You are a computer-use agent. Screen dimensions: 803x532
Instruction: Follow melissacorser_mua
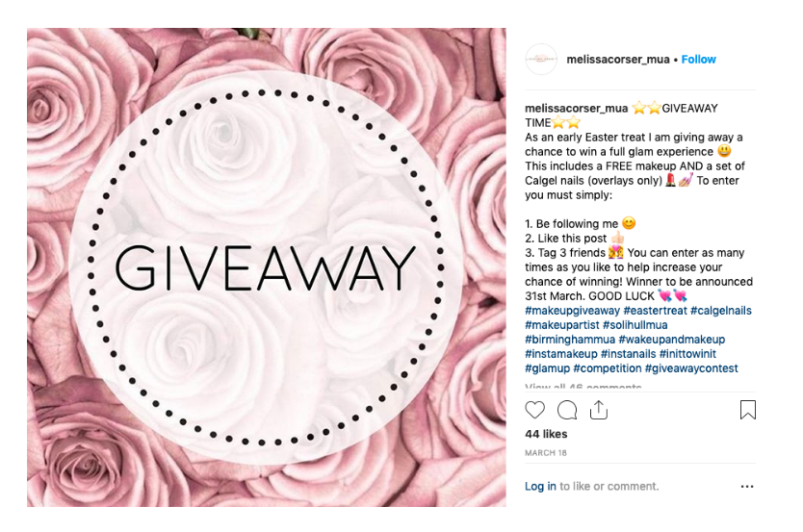pos(698,60)
